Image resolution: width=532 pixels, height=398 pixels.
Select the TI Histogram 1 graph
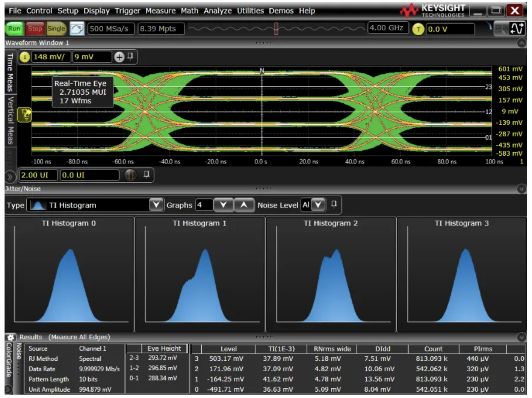coord(200,274)
